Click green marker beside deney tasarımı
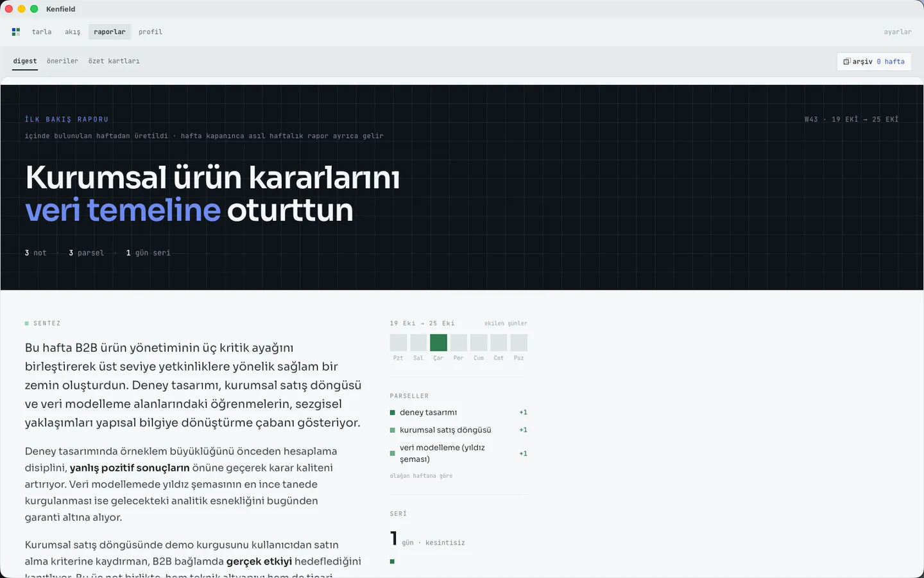 coord(393,412)
